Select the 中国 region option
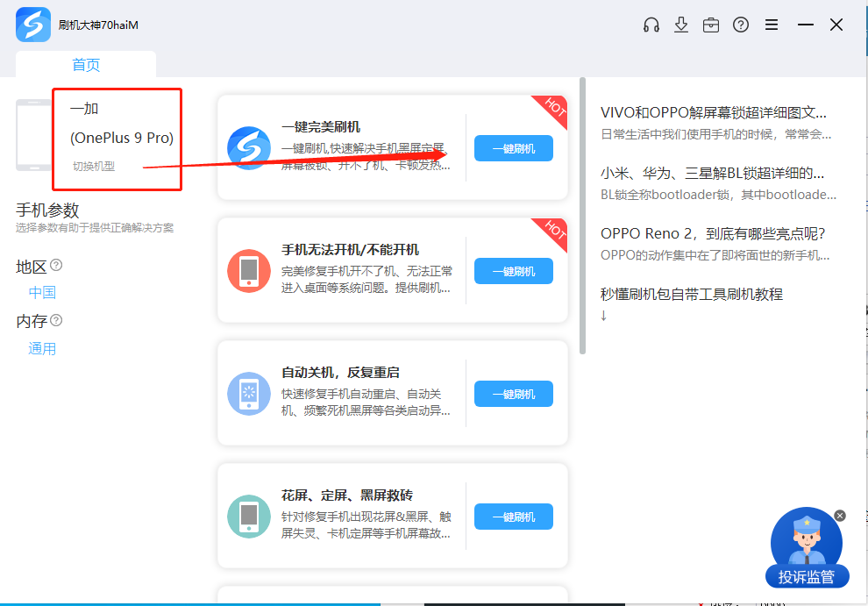Viewport: 868px width, 606px height. [42, 292]
